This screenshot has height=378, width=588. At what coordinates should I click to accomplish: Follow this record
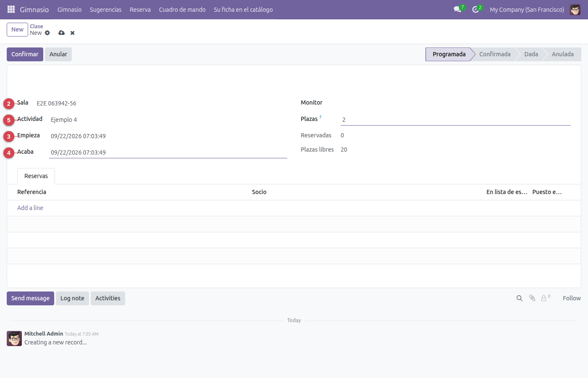(x=572, y=298)
